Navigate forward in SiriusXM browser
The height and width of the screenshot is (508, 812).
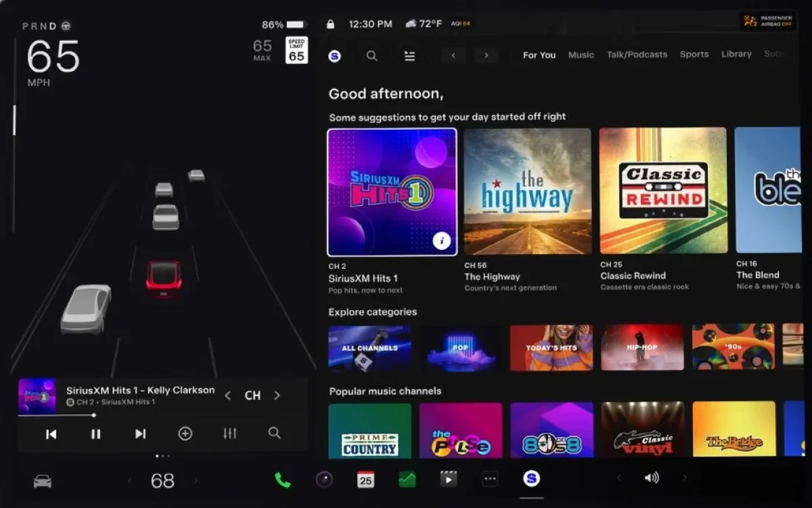point(486,56)
